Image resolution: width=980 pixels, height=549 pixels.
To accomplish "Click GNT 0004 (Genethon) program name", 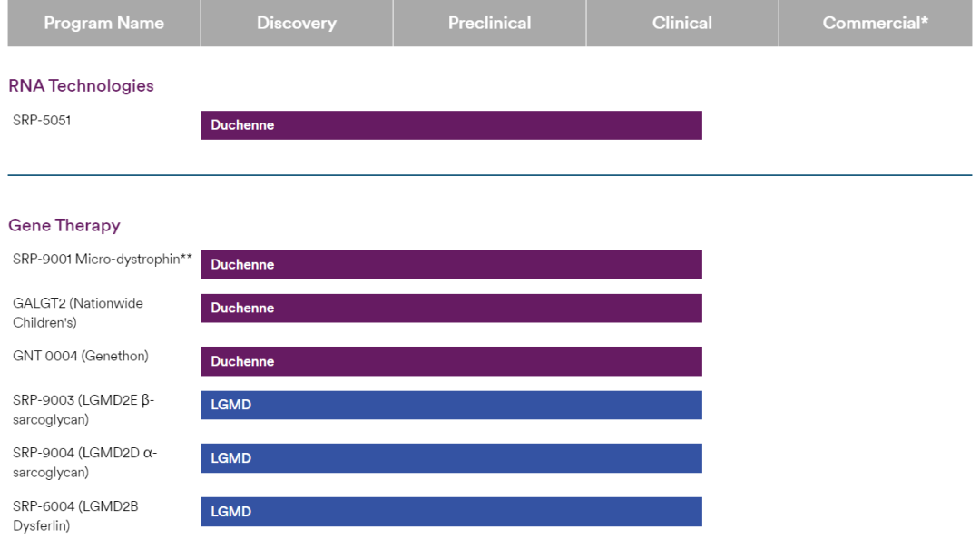I will click(x=81, y=356).
